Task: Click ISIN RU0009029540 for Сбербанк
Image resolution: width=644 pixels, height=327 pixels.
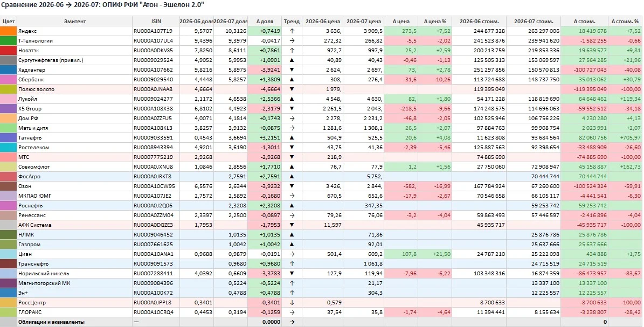Action: (x=156, y=80)
